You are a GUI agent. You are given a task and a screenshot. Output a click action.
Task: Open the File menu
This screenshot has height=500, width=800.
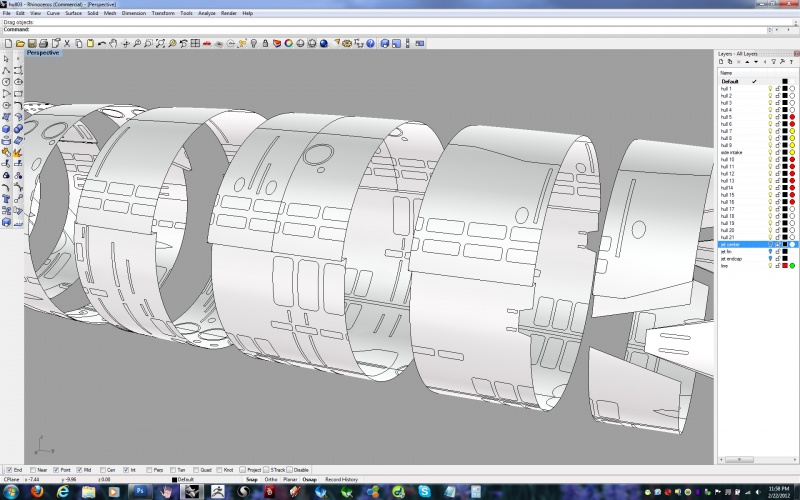7,13
